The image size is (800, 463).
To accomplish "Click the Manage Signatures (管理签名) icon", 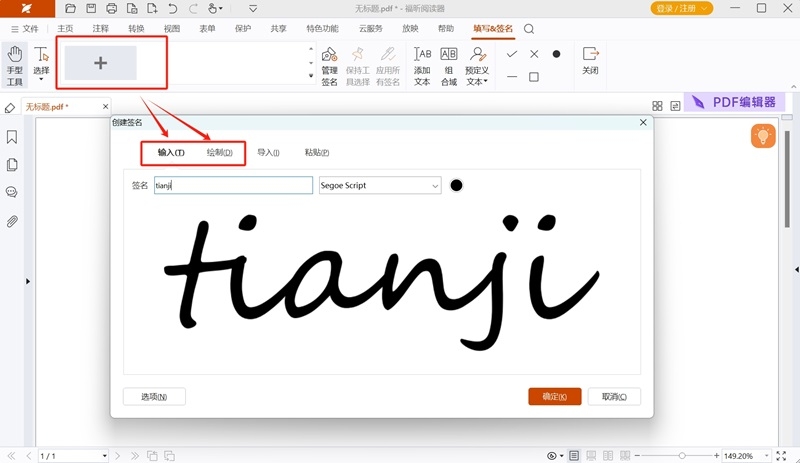I will pos(329,64).
